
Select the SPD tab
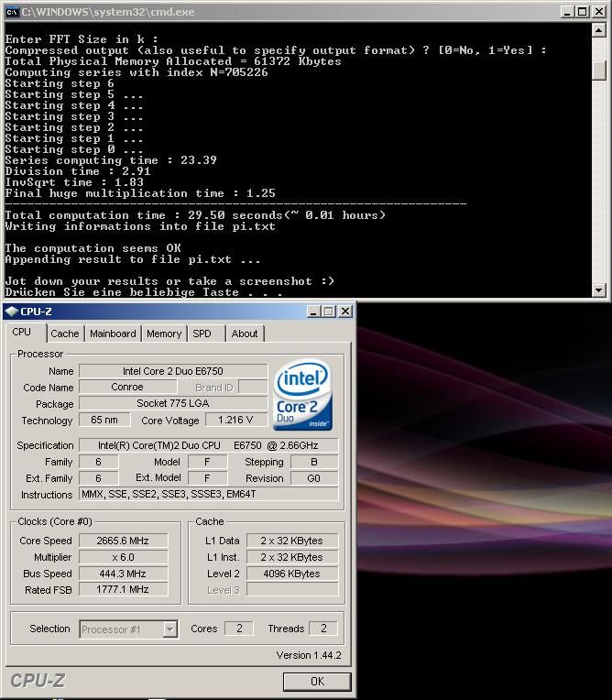coord(202,334)
